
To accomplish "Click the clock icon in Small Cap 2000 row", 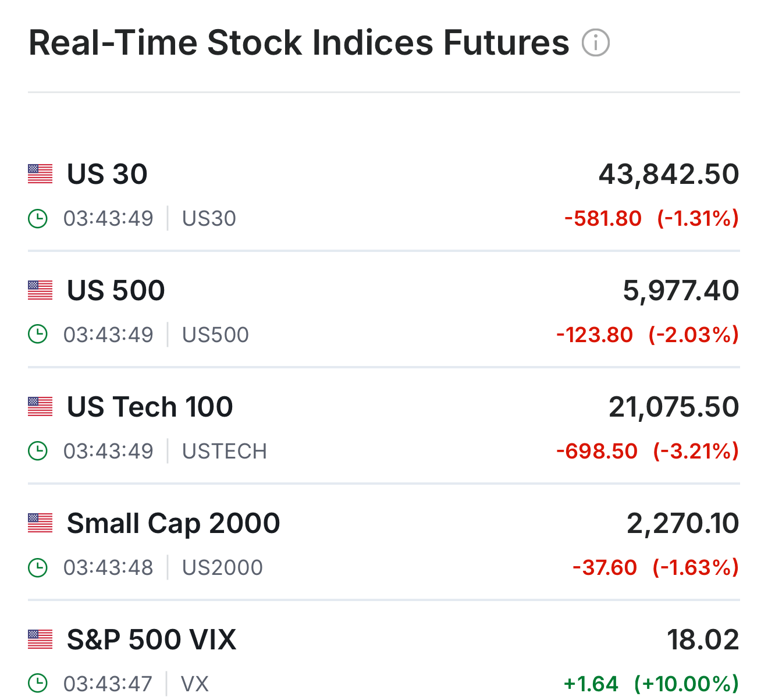I will [38, 567].
